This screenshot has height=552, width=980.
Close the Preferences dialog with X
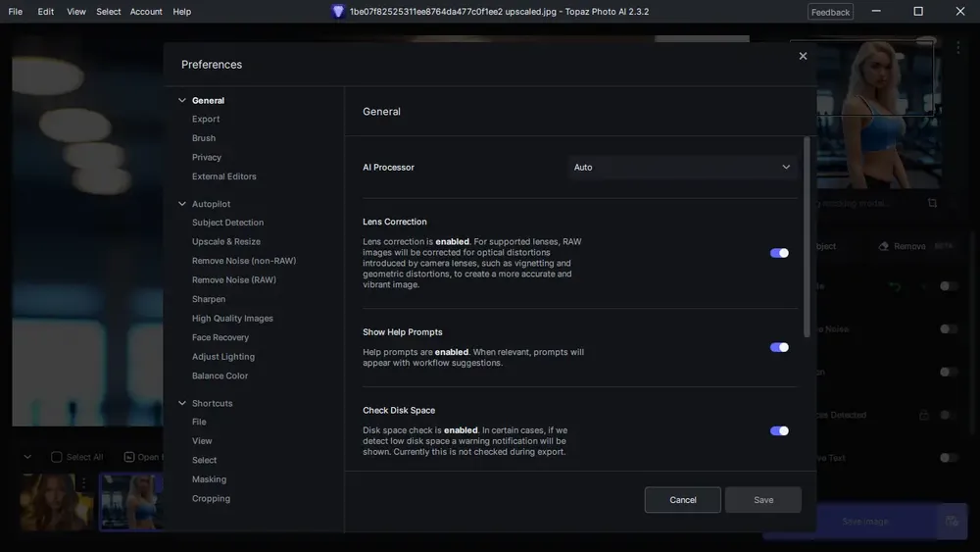tap(803, 56)
